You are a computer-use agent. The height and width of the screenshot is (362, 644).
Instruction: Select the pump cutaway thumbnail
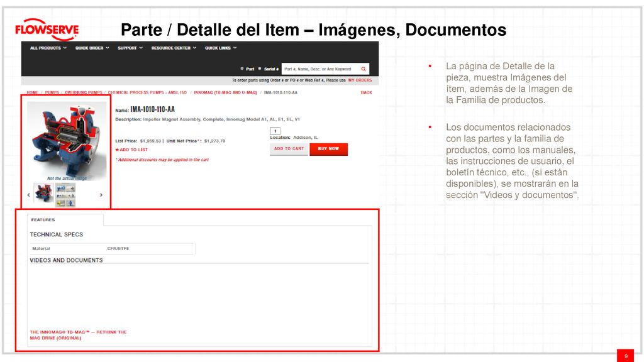coord(43,193)
